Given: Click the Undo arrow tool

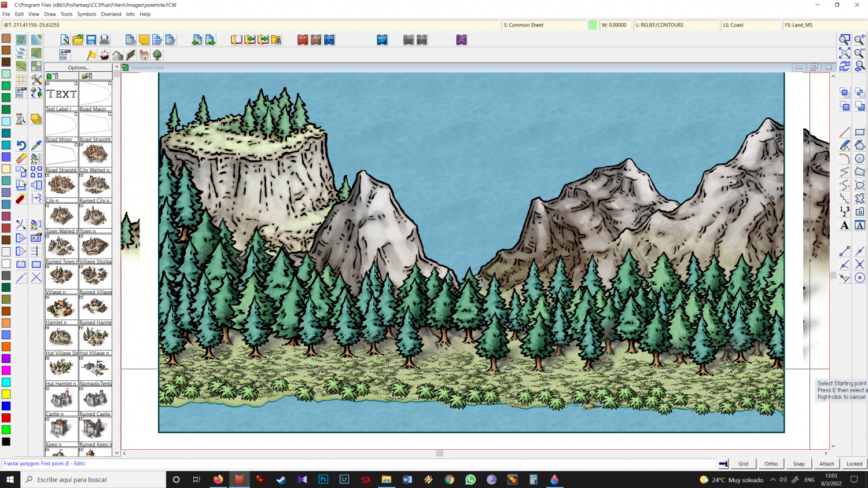Looking at the screenshot, I should (x=21, y=145).
